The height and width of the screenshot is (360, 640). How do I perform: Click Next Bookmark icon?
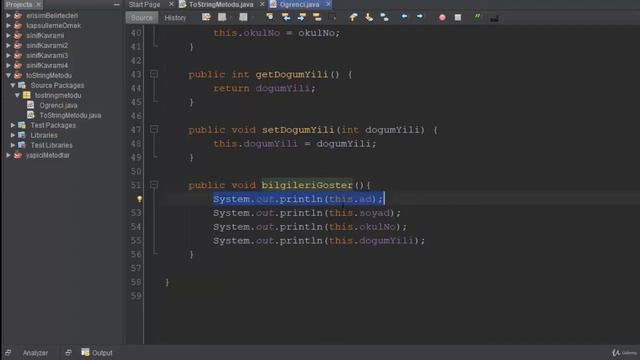[369, 17]
